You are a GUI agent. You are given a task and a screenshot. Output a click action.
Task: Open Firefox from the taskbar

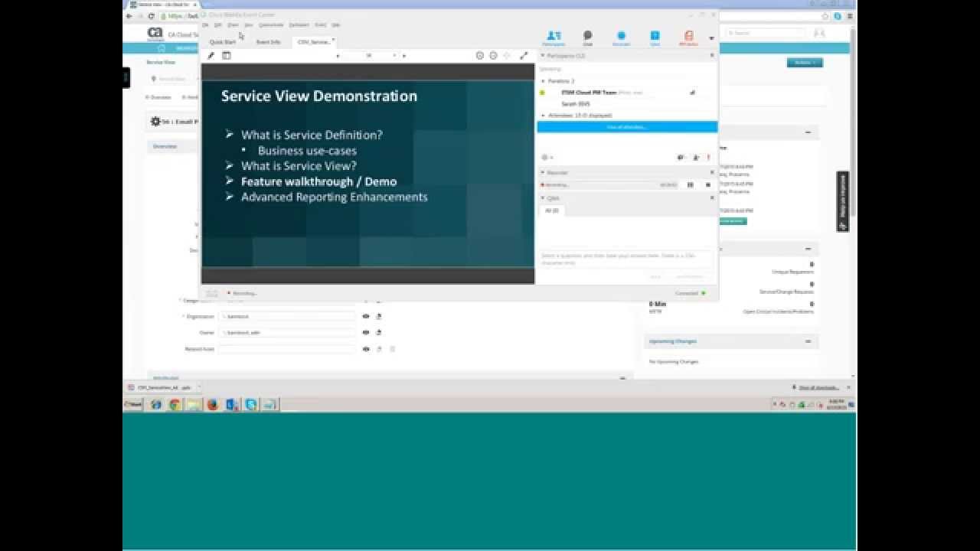click(213, 405)
